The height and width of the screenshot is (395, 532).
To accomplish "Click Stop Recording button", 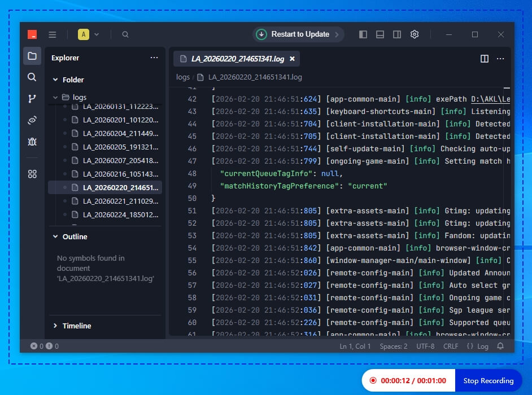I will (489, 380).
